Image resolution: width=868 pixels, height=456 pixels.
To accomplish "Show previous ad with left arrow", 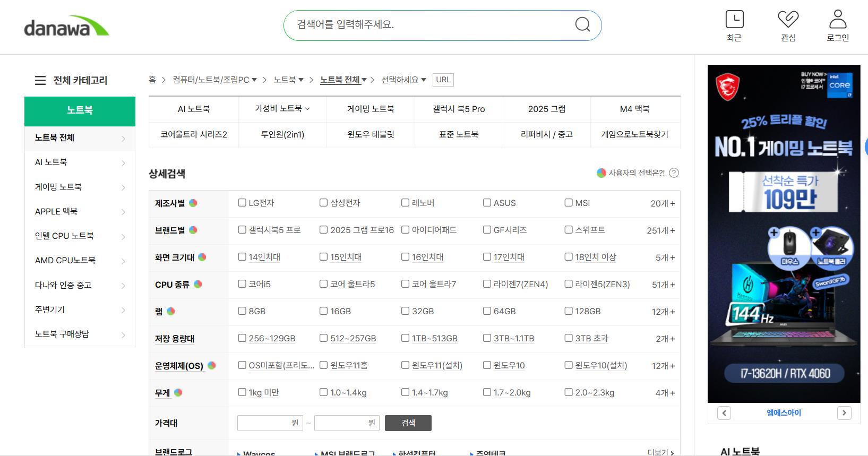I will pyautogui.click(x=724, y=413).
